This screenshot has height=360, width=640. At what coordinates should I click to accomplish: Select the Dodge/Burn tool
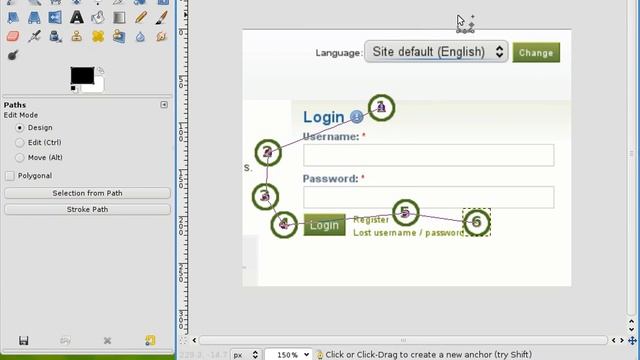pyautogui.click(x=13, y=55)
